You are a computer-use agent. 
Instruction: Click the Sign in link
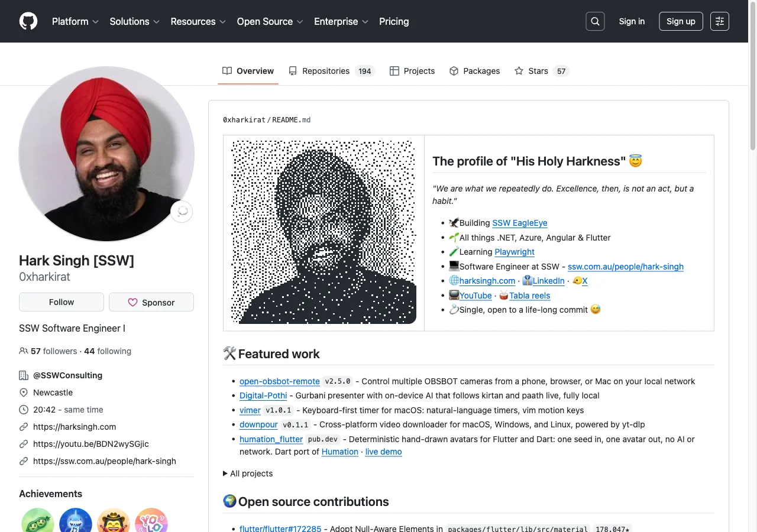click(x=632, y=21)
